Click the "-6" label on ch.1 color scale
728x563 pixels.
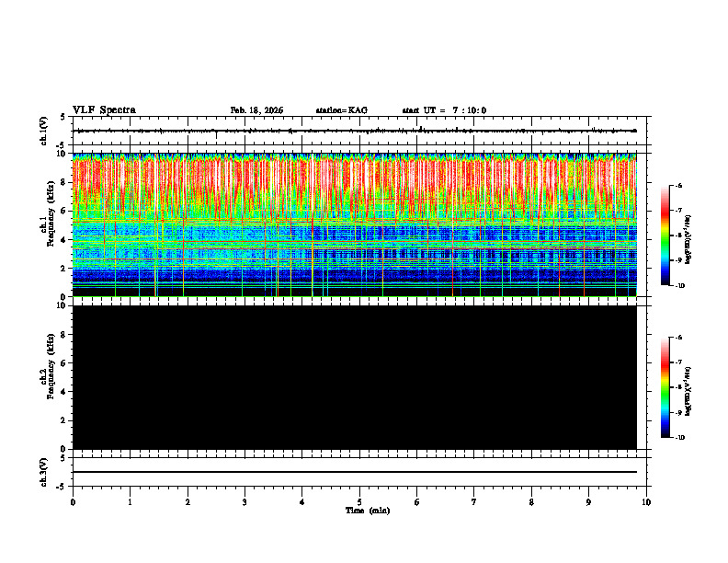(x=678, y=185)
